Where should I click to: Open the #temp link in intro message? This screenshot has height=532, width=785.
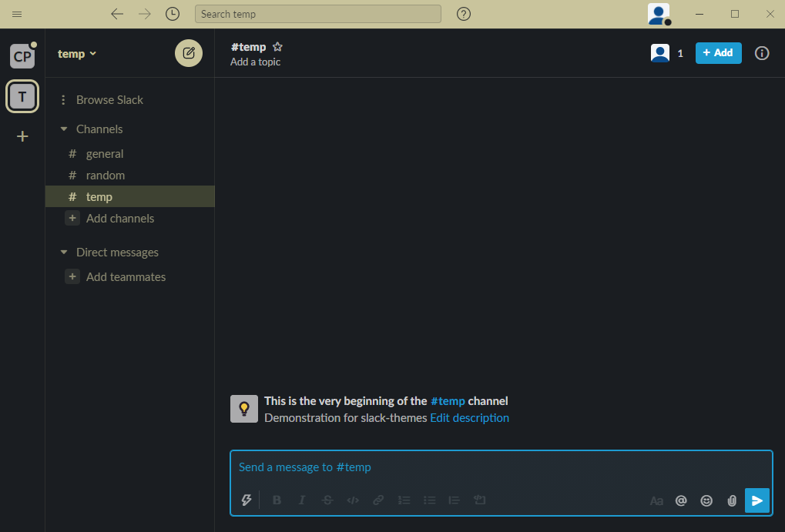pos(448,401)
